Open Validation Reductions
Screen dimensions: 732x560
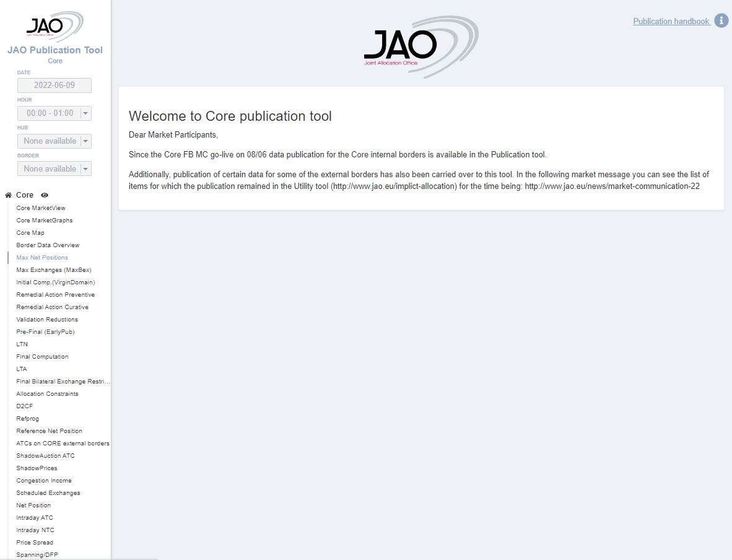(47, 320)
